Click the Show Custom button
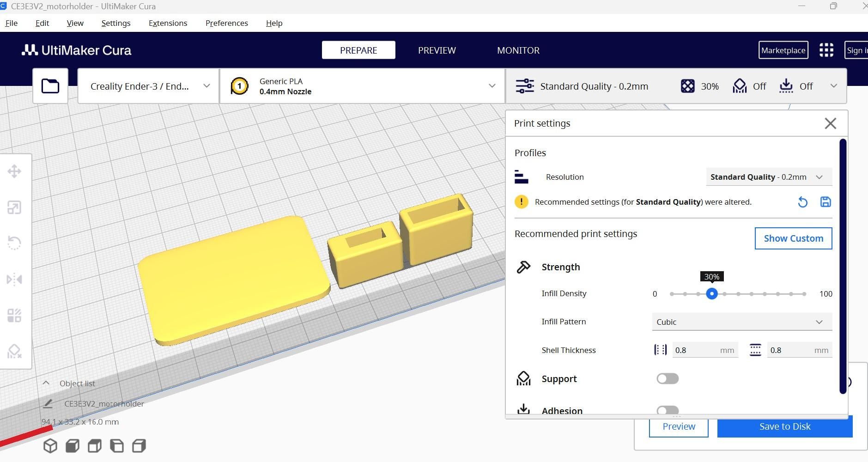 tap(794, 238)
